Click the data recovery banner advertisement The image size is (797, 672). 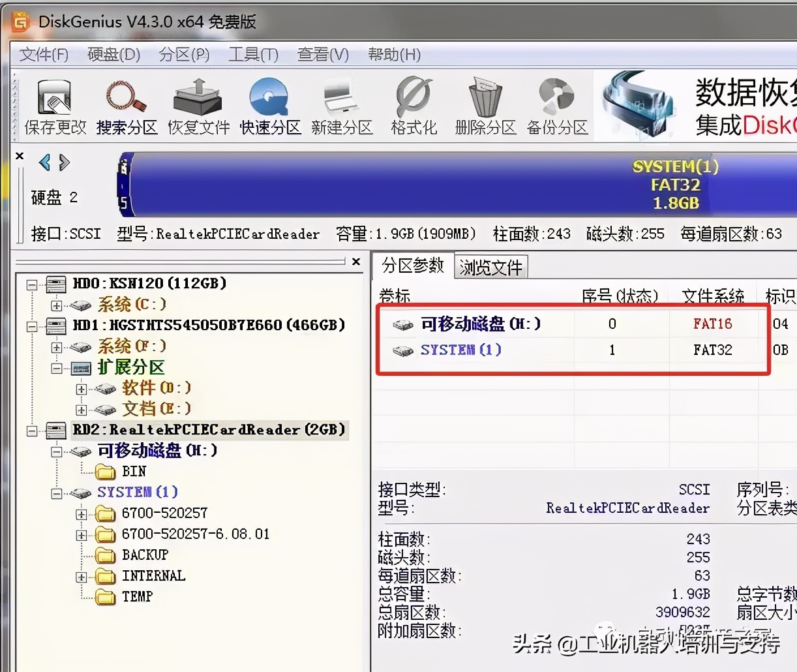click(695, 106)
